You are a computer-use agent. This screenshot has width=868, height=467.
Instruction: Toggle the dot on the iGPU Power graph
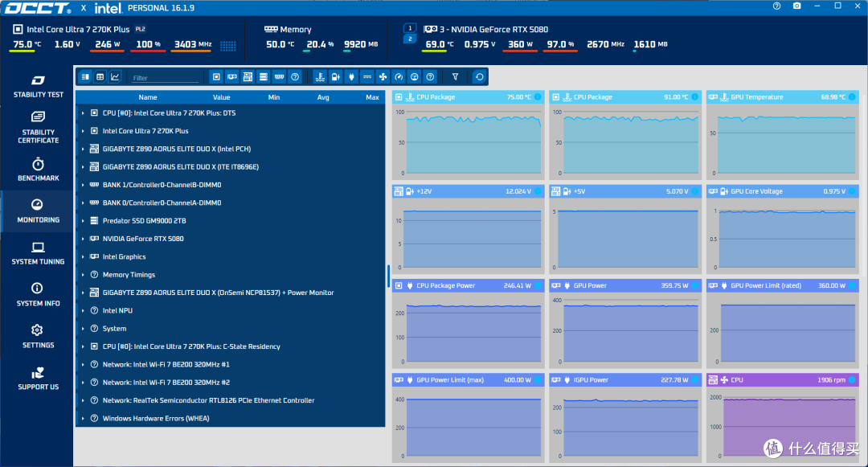(694, 380)
